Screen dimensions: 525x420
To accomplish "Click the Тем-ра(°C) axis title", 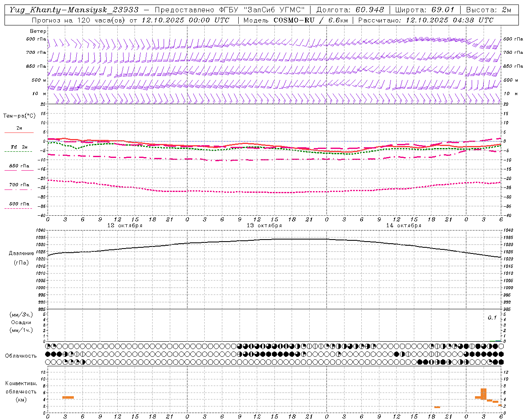I will click(x=19, y=116).
